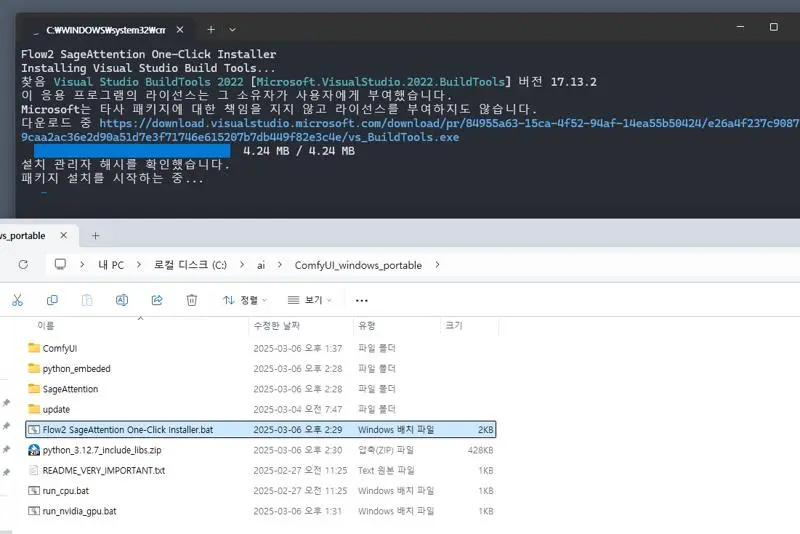Sort files by the 이름 column header
Image resolution: width=800 pixels, height=534 pixels.
point(46,325)
